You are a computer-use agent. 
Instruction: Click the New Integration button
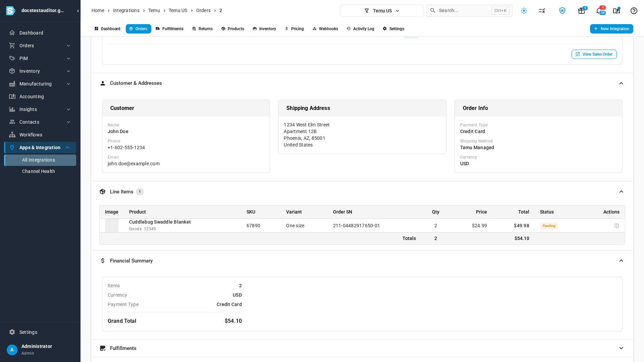point(611,29)
